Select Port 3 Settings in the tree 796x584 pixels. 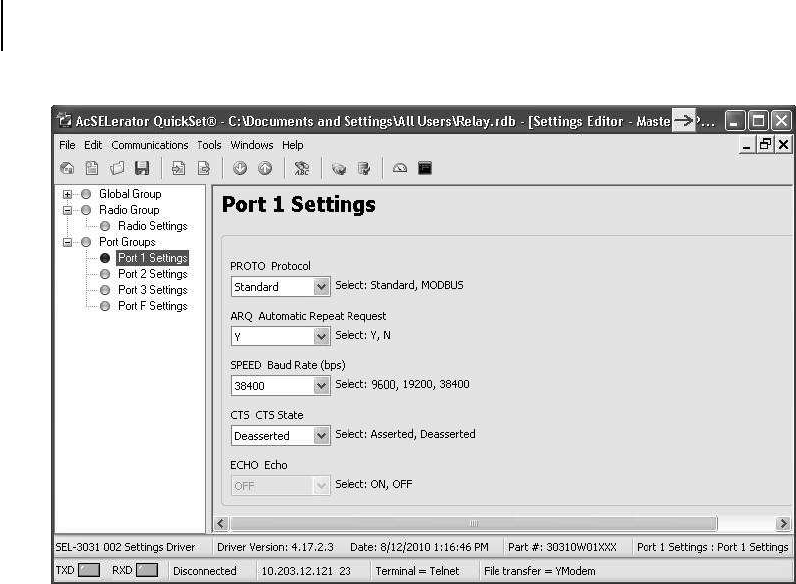153,290
